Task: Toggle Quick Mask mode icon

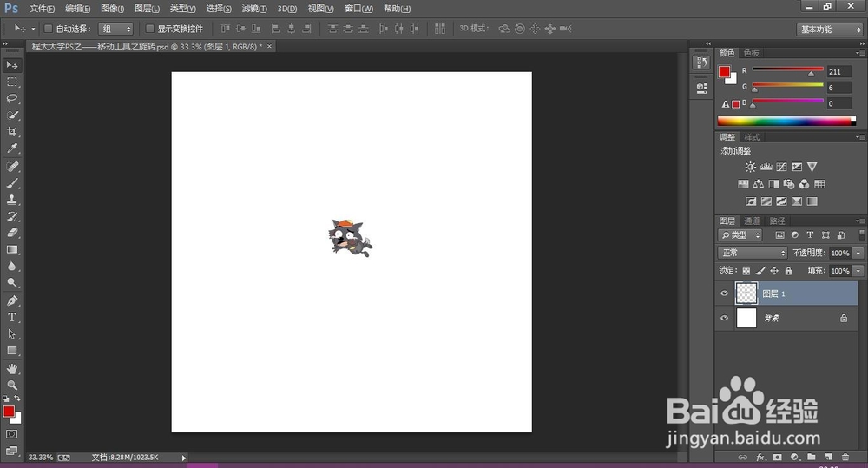Action: pyautogui.click(x=11, y=434)
